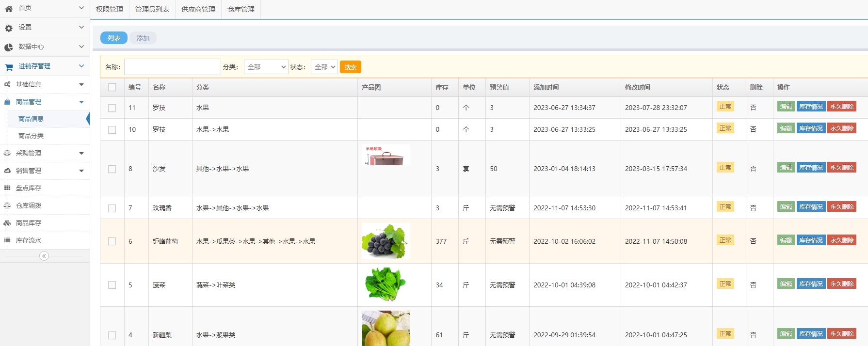The width and height of the screenshot is (868, 346).
Task: Toggle the select-all checkbox in table header
Action: 112,87
